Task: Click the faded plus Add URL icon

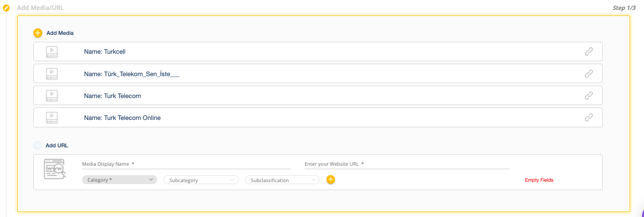Action: 38,145
